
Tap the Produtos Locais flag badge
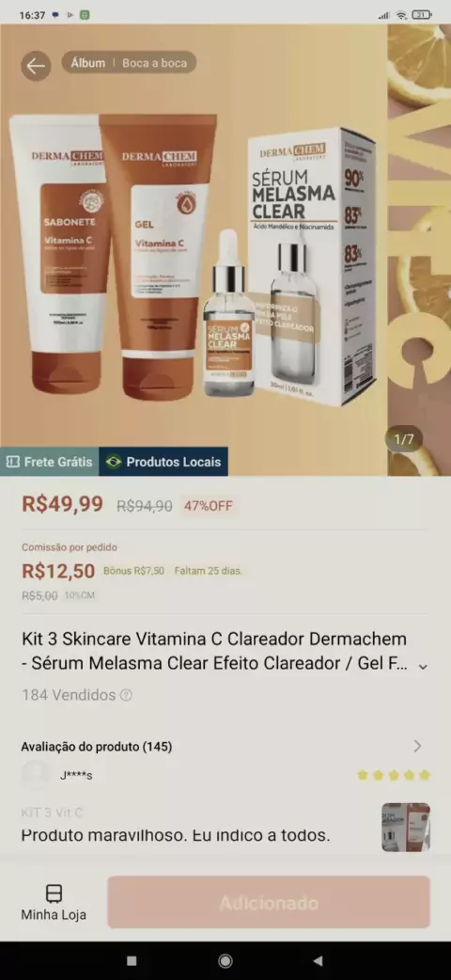click(163, 462)
